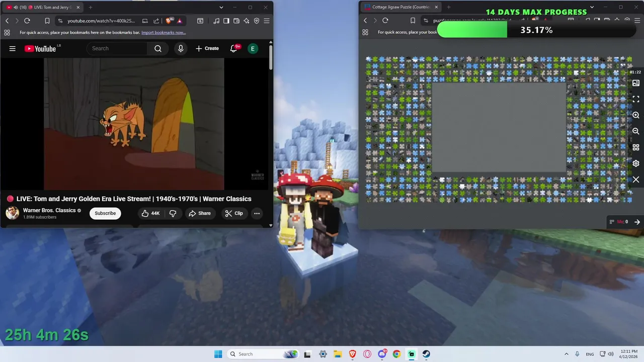This screenshot has width=644, height=362.
Task: Click the YouTube search magnifier button
Action: click(x=158, y=48)
